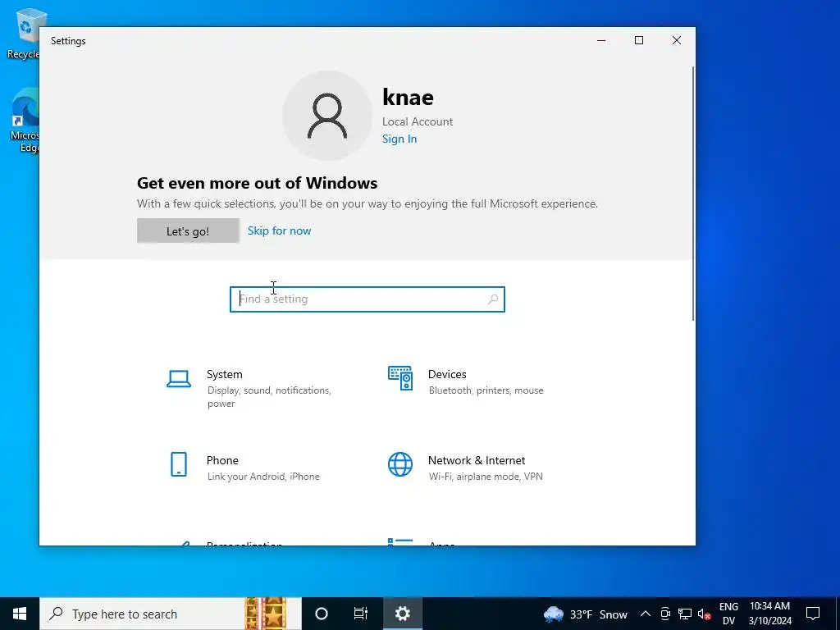This screenshot has height=630, width=840.
Task: Switch the ENG DV input language indicator
Action: pyautogui.click(x=728, y=614)
